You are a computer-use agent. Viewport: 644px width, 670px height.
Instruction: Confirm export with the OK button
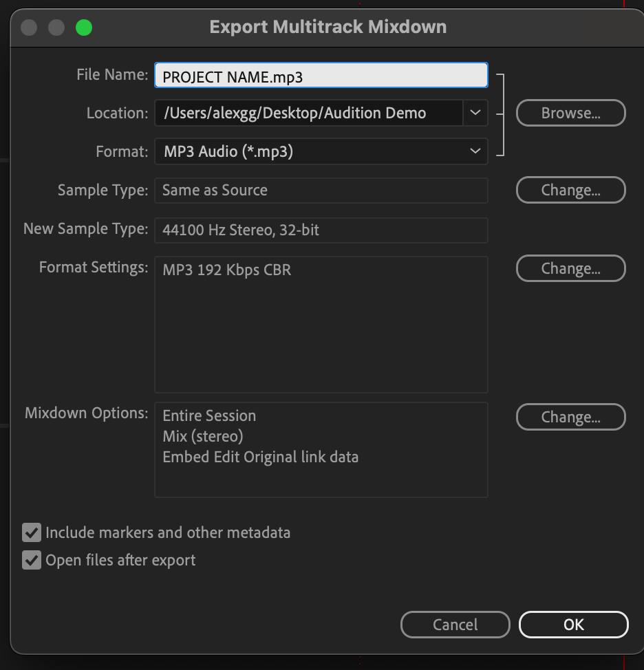coord(573,625)
